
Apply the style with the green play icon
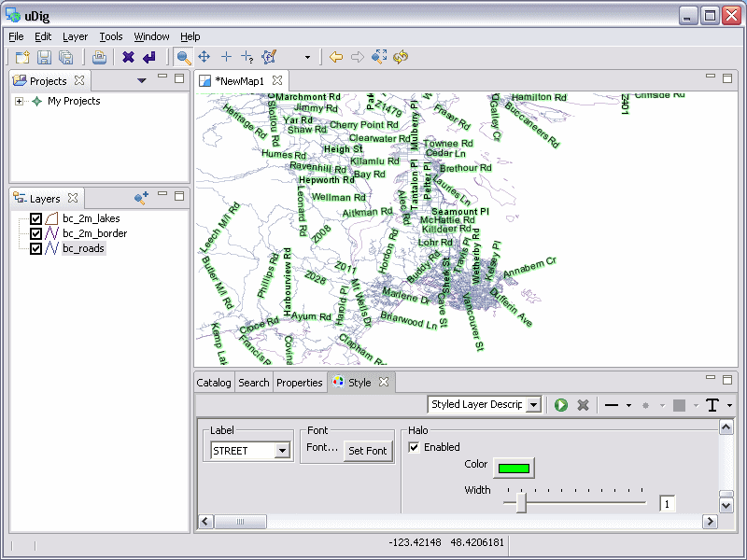pyautogui.click(x=561, y=404)
